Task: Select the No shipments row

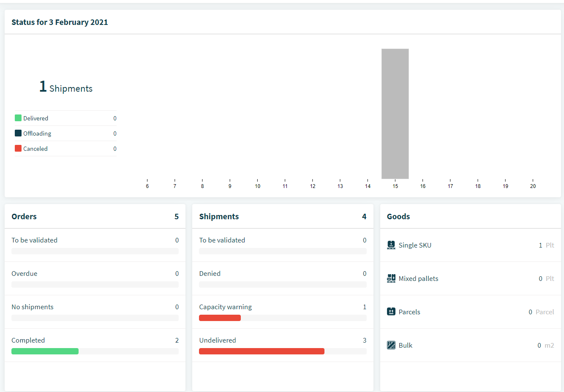Action: tap(95, 312)
